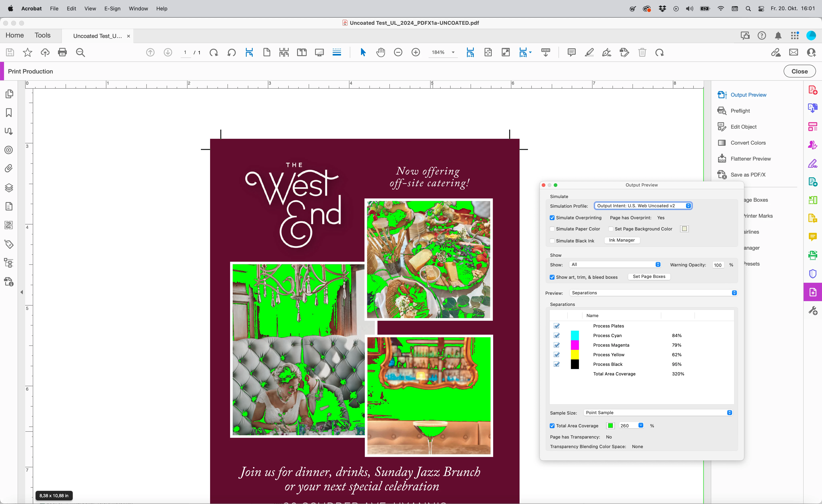
Task: Click the green Total Area Coverage swatch
Action: pos(610,426)
